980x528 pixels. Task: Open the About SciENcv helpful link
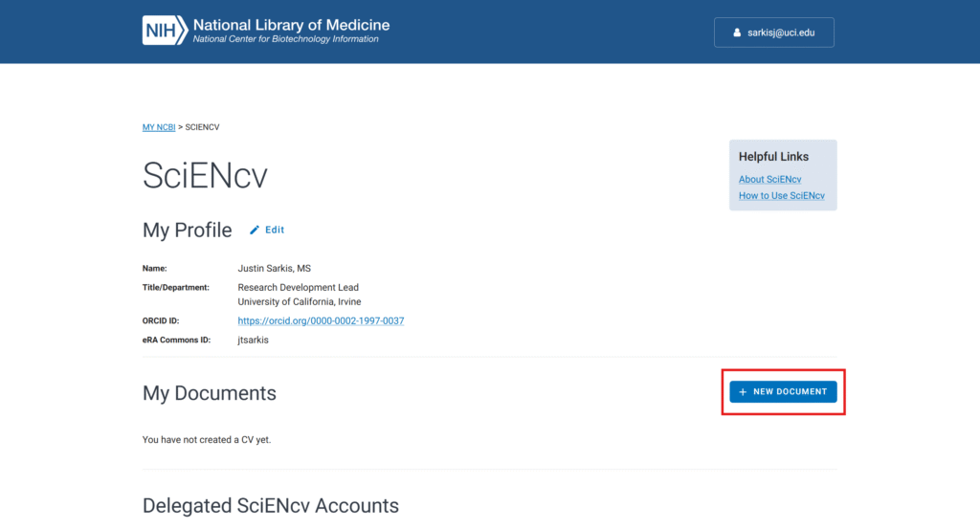(769, 180)
